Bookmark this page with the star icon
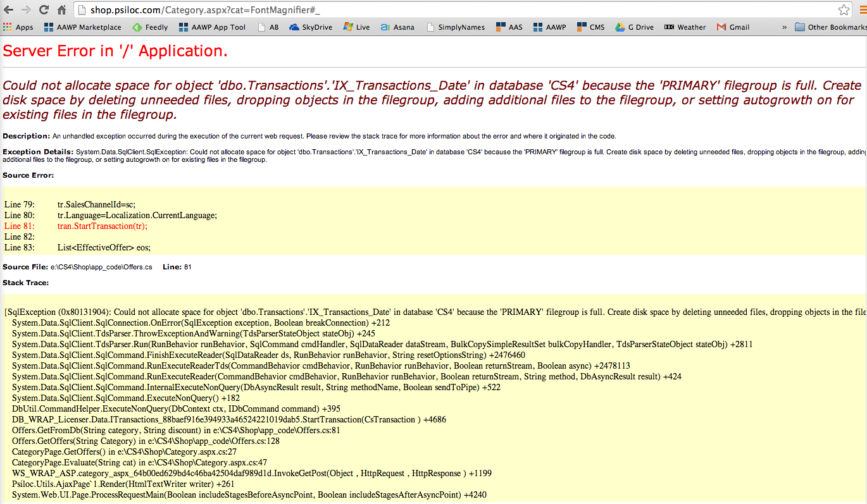 point(844,10)
